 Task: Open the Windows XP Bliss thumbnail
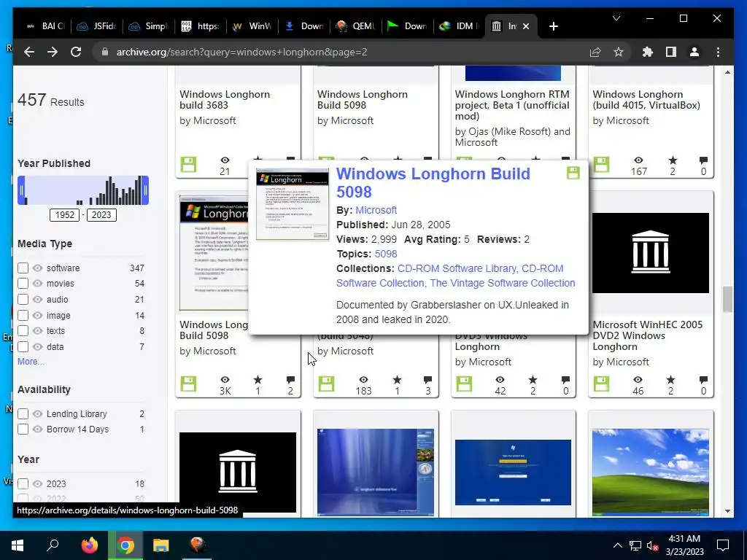[x=651, y=472]
